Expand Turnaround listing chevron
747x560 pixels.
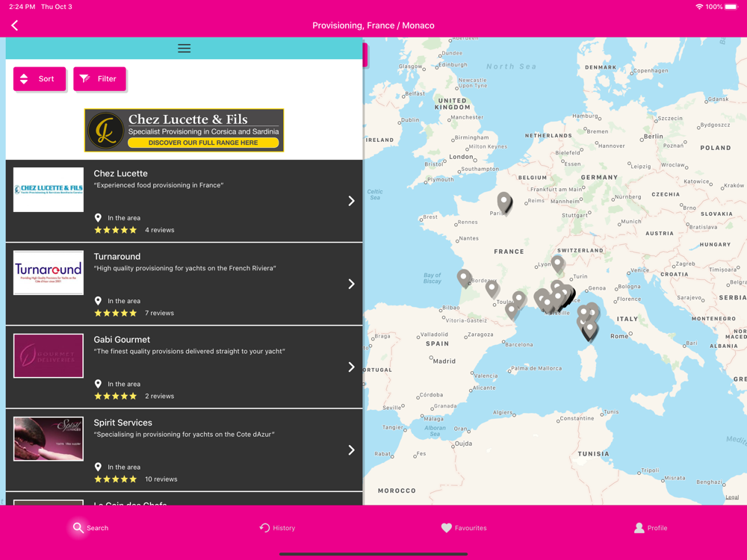pyautogui.click(x=351, y=284)
